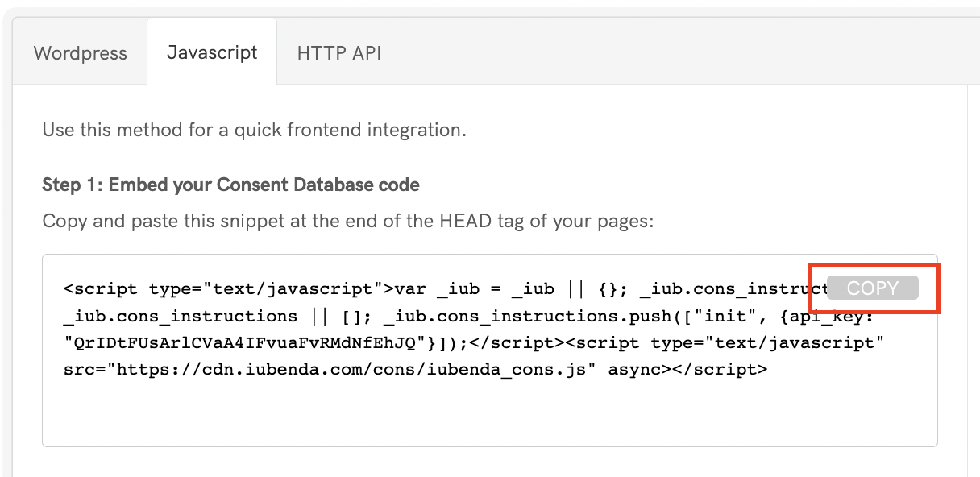Viewport: 980px width, 477px height.
Task: Select the Javascript tab
Action: coord(212,52)
